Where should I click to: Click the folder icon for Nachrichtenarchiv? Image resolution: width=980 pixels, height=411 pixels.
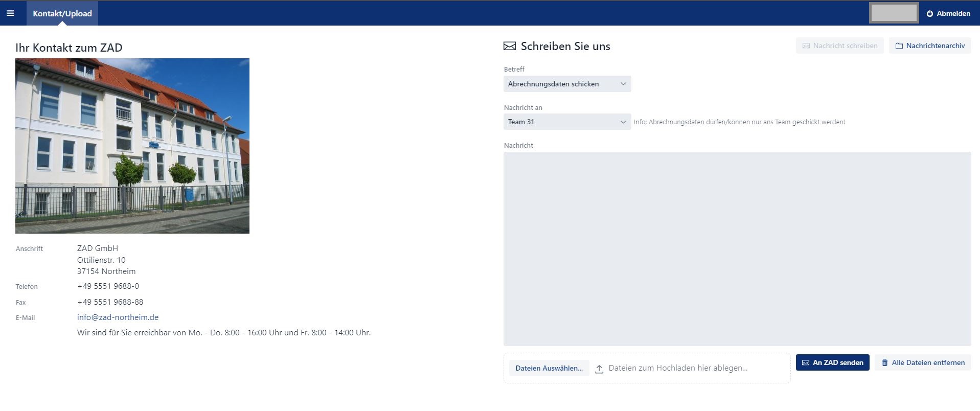(899, 46)
